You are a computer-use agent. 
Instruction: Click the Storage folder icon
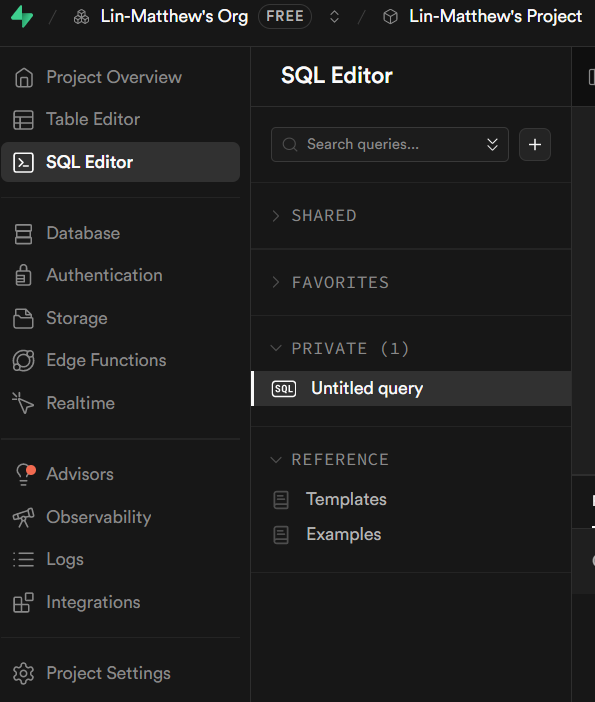click(23, 319)
